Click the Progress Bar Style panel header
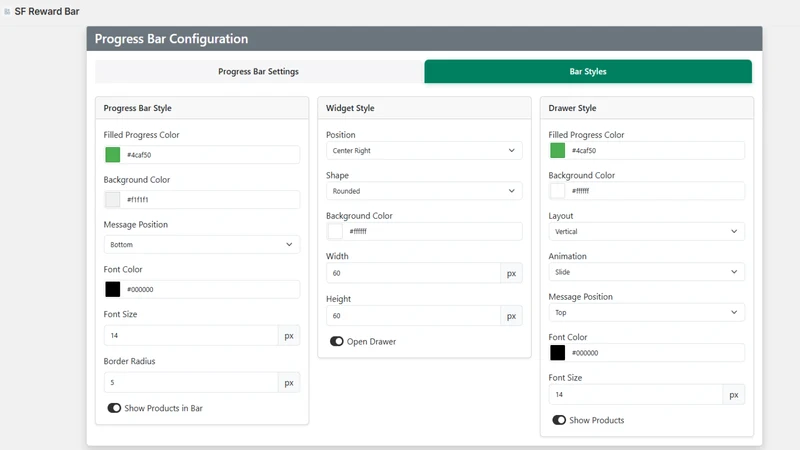This screenshot has width=800, height=450. [x=202, y=108]
